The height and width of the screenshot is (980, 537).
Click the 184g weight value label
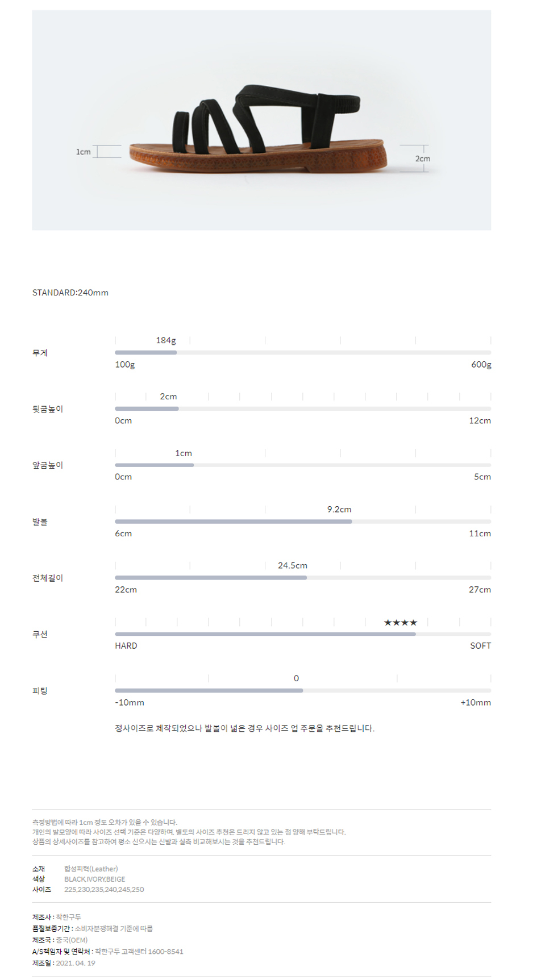(166, 340)
